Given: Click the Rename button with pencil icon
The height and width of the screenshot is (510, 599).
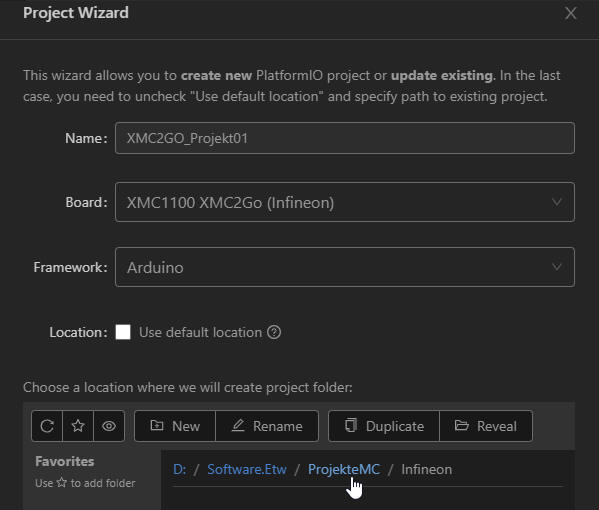Looking at the screenshot, I should pyautogui.click(x=267, y=426).
